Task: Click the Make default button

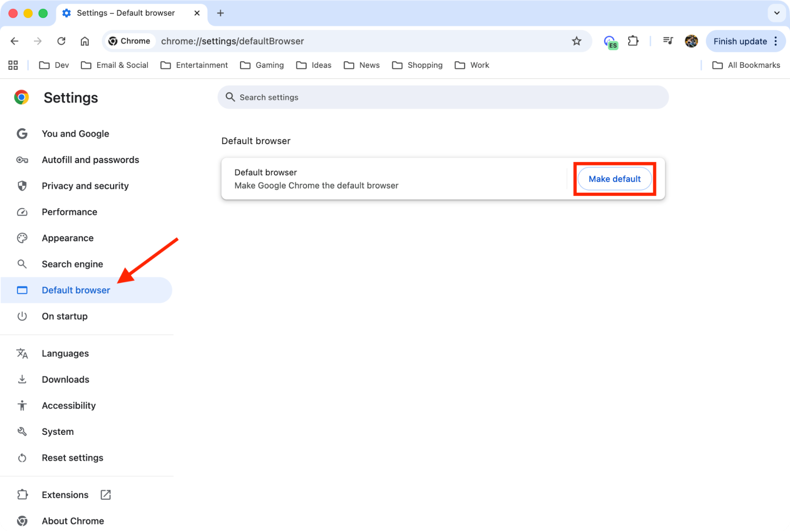Action: click(x=614, y=179)
